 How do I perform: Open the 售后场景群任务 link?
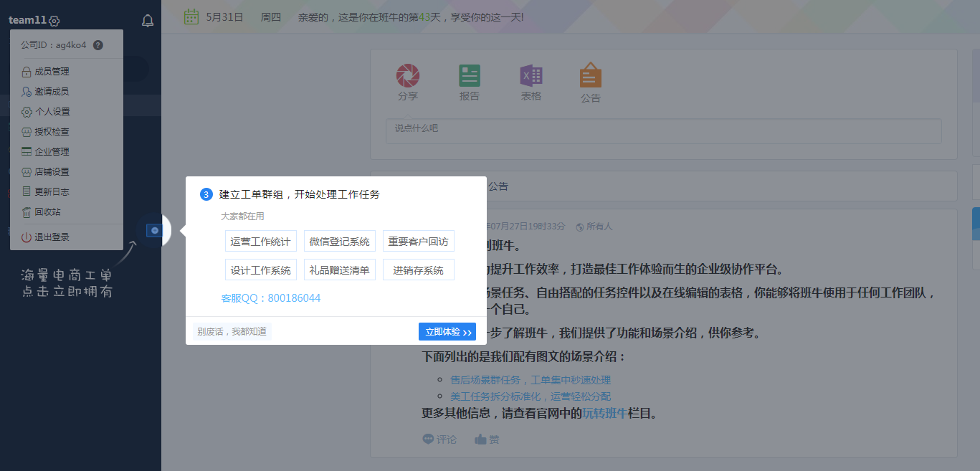(x=531, y=380)
